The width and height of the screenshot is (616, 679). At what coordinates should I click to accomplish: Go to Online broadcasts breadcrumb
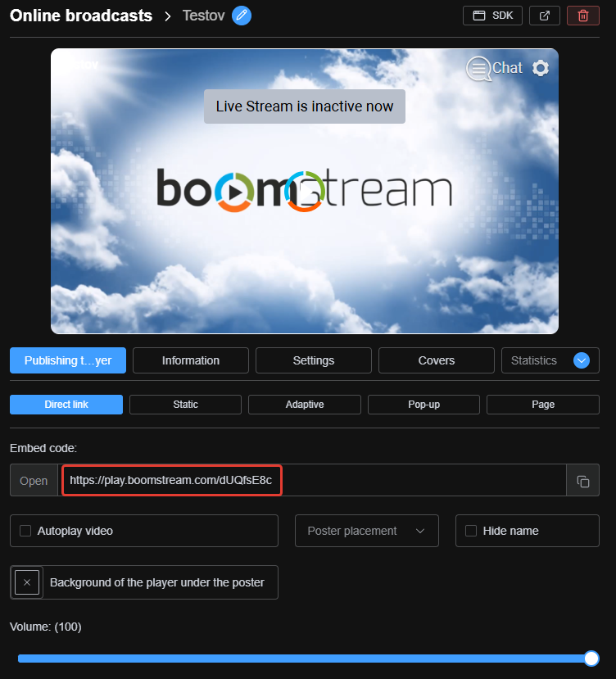(x=81, y=16)
